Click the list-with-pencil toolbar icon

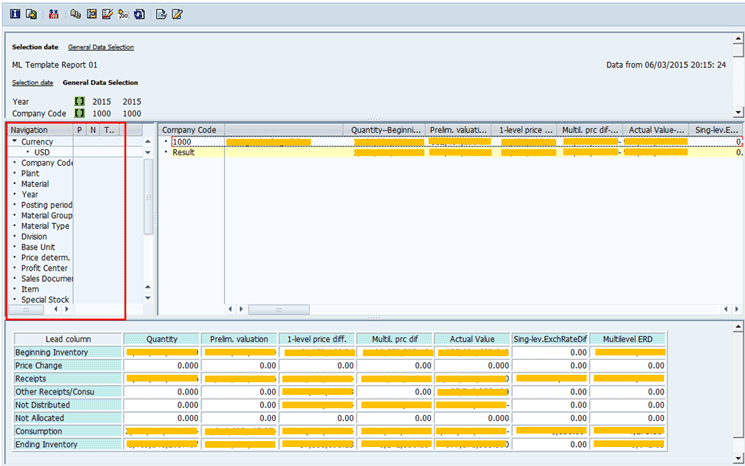point(107,14)
